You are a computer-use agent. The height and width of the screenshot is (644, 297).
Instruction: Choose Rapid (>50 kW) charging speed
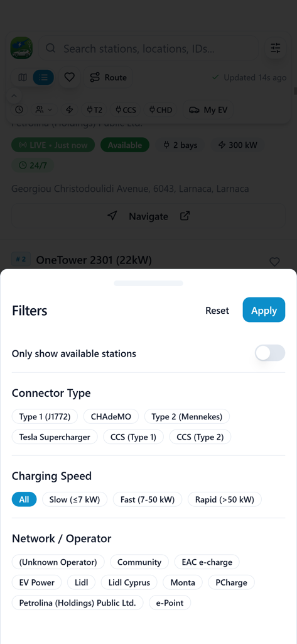pos(225,499)
